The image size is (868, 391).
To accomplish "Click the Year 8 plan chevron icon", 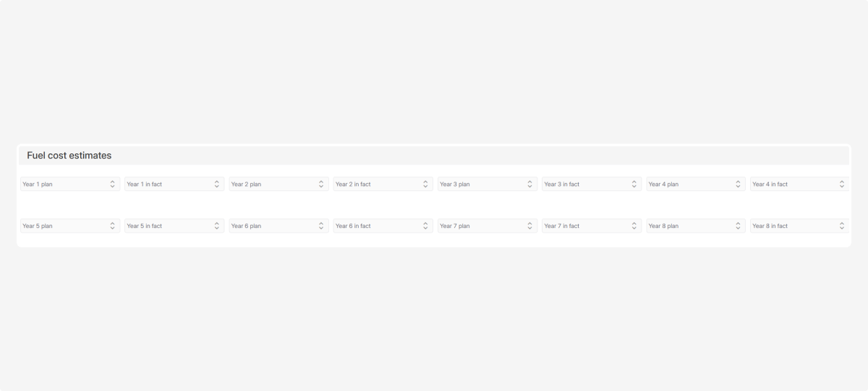I will tap(738, 226).
